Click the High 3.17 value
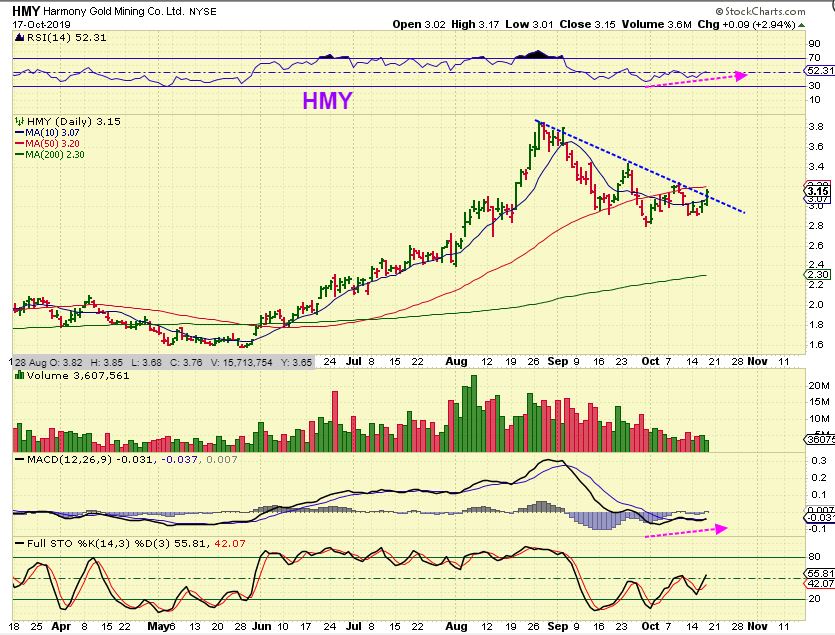Screen dimensions: 835x635 (475, 25)
